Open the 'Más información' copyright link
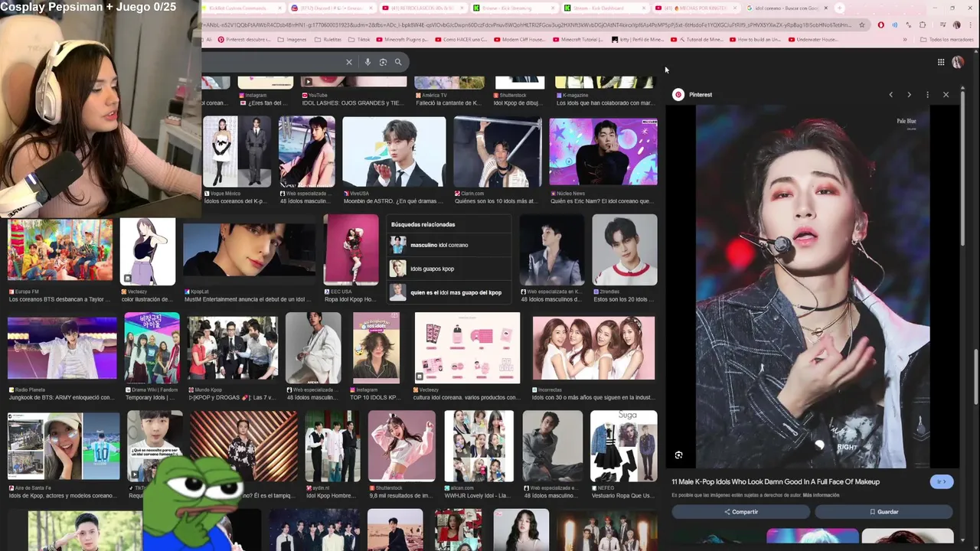The height and width of the screenshot is (551, 980). 821,495
